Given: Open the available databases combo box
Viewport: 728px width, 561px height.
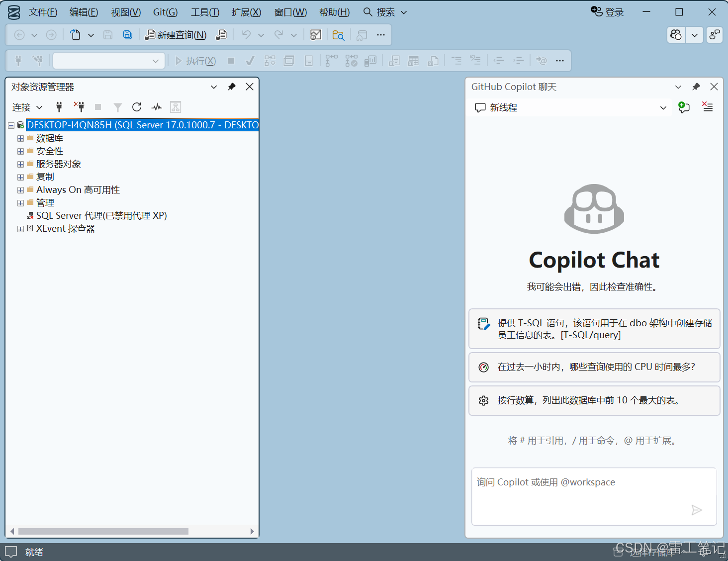Looking at the screenshot, I should [109, 61].
